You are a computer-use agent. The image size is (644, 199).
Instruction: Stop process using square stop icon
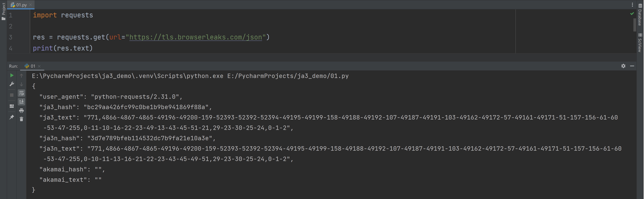(12, 95)
